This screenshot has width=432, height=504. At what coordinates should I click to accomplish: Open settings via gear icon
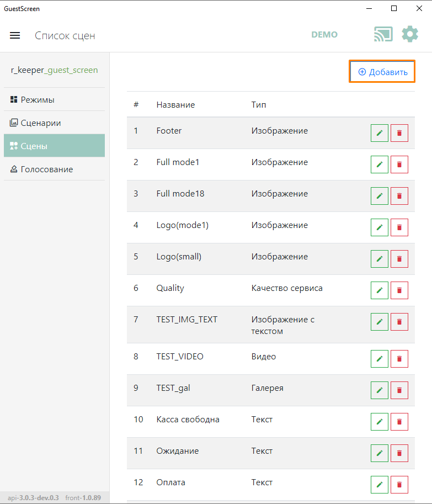coord(410,34)
